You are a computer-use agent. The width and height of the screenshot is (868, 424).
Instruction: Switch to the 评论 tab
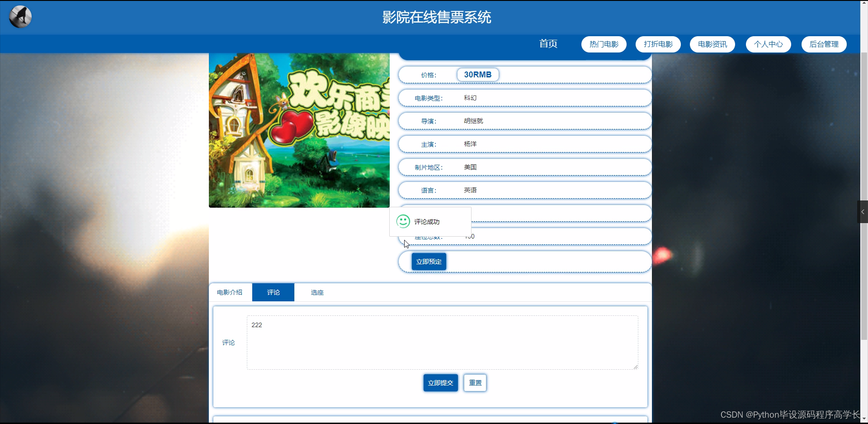click(x=273, y=292)
